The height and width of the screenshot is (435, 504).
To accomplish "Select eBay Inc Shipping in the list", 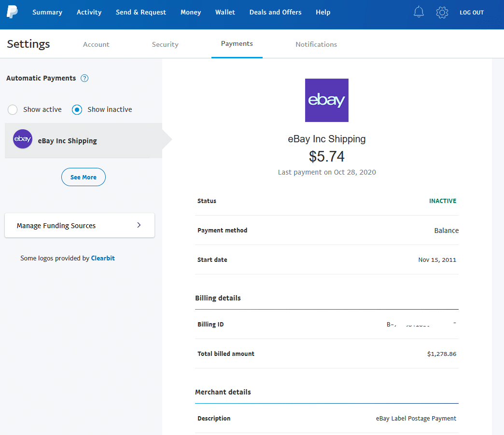I will (x=84, y=141).
